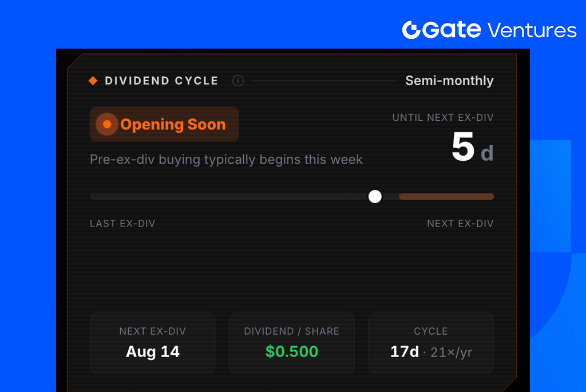Click the Opening Soon status badge
The height and width of the screenshot is (392, 586).
[x=164, y=124]
